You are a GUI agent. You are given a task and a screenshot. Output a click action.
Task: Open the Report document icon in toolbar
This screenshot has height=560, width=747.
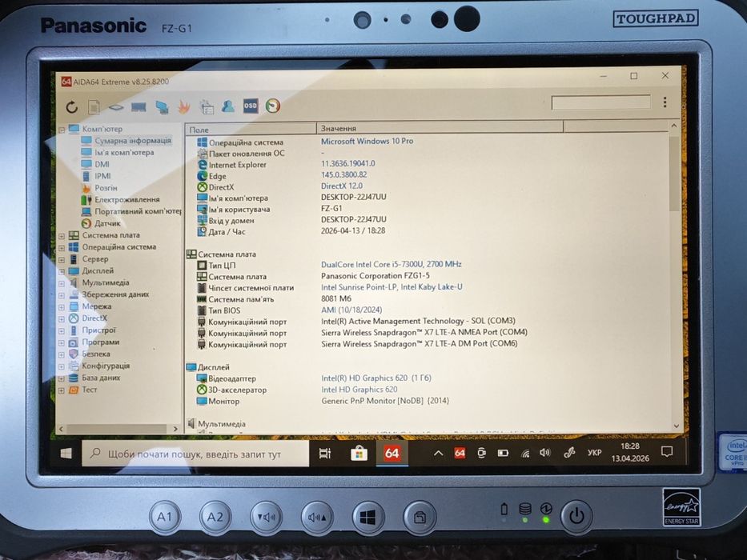click(94, 107)
